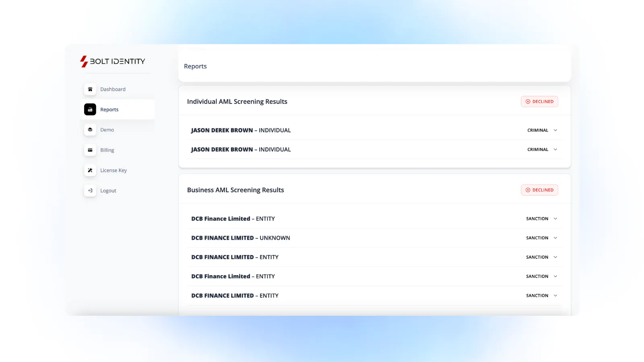This screenshot has width=644, height=362.
Task: Click the first "DCB Finance Limited – ENTITY" name
Action: coord(233,219)
